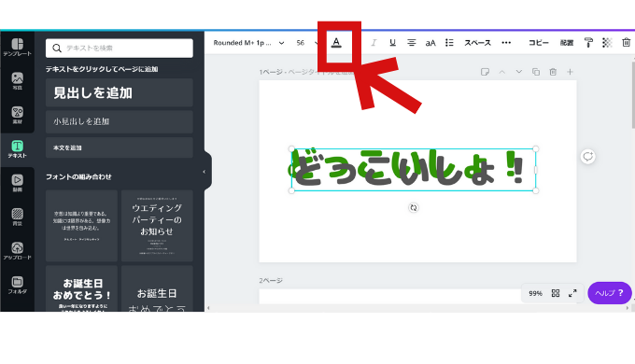The width and height of the screenshot is (635, 364).
Task: Click the テキストを検索 search field
Action: [120, 49]
